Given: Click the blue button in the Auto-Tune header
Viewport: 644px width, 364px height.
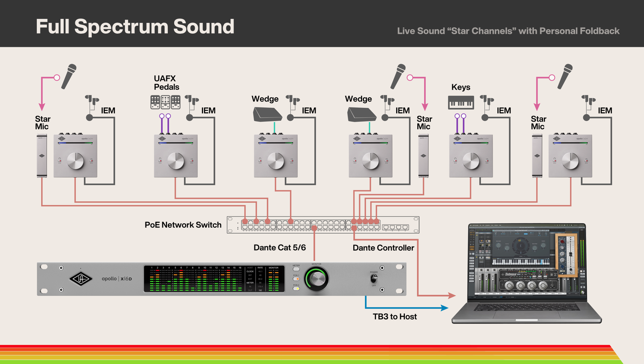Looking at the screenshot, I should click(x=525, y=234).
